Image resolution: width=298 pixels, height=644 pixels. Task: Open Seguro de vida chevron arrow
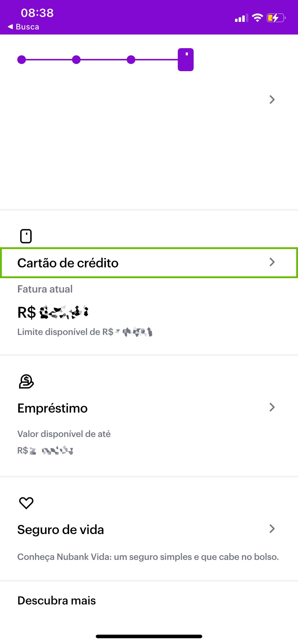272,529
